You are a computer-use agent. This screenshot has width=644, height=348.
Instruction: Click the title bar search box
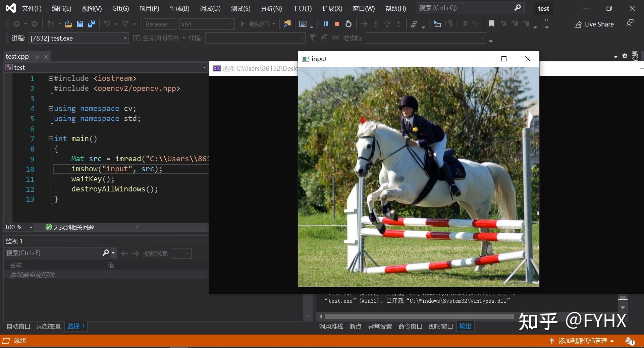pos(470,8)
